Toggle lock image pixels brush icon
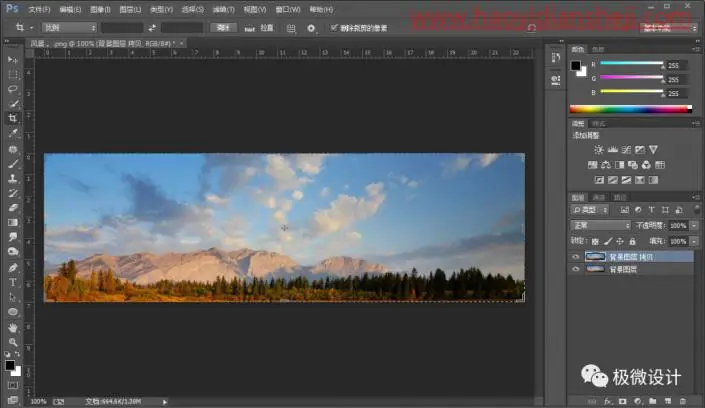Image resolution: width=705 pixels, height=408 pixels. (x=608, y=242)
